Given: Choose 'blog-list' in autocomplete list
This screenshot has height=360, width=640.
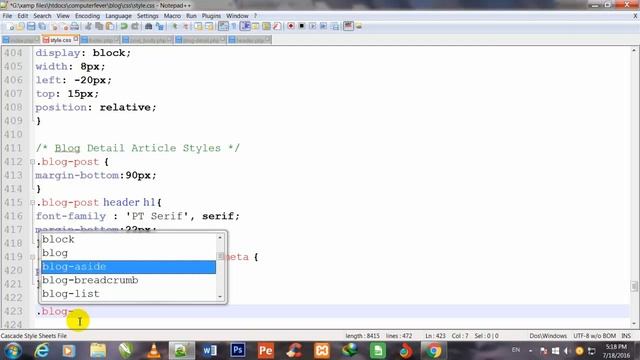Looking at the screenshot, I should (128, 294).
